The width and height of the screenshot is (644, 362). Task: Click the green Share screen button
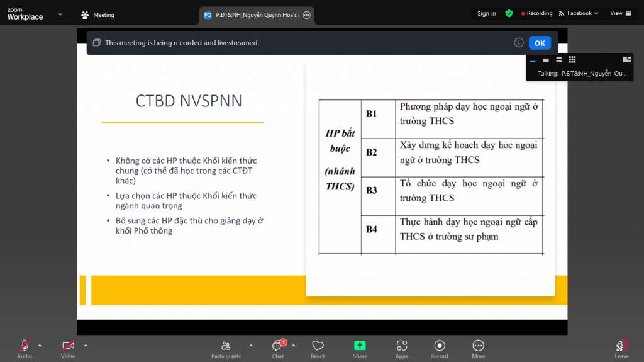coord(360,349)
